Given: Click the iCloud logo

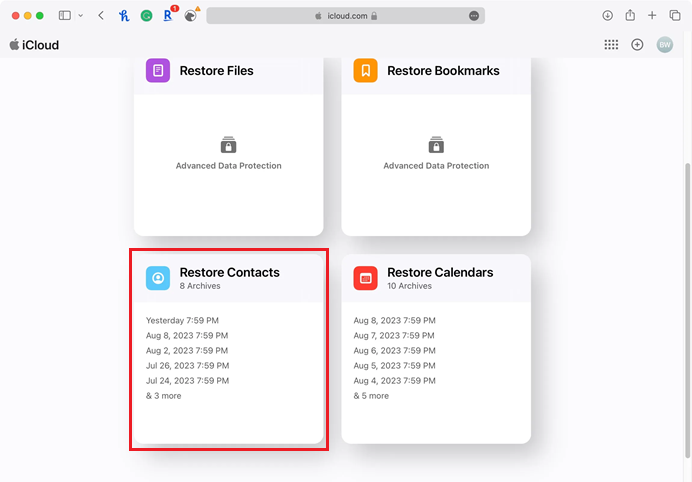Looking at the screenshot, I should coord(34,45).
